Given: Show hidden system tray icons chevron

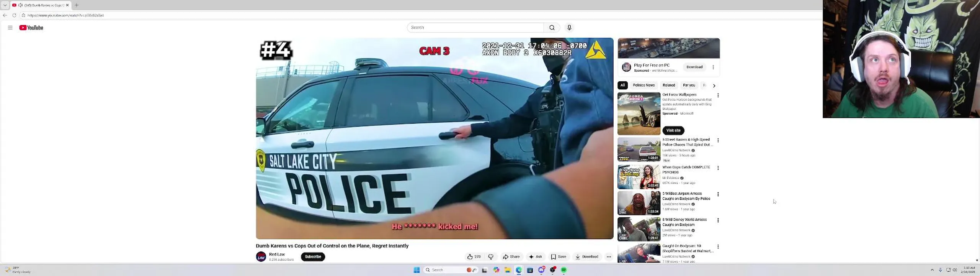Looking at the screenshot, I should pyautogui.click(x=932, y=270).
